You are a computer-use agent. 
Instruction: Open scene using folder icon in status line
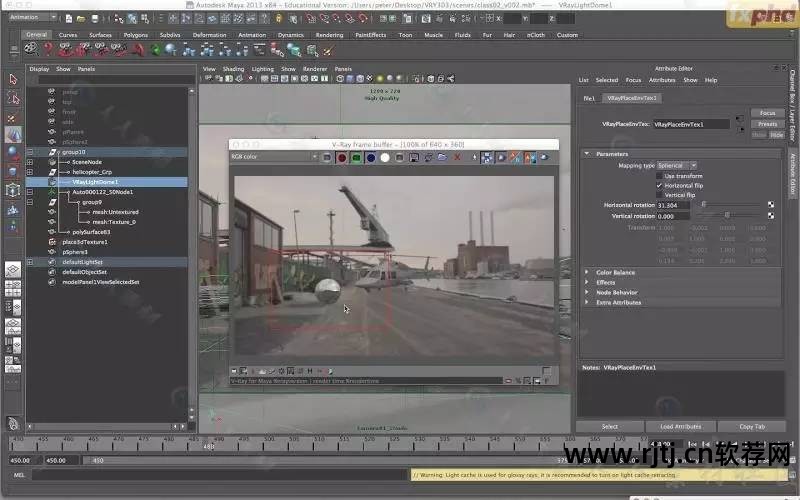(81, 18)
